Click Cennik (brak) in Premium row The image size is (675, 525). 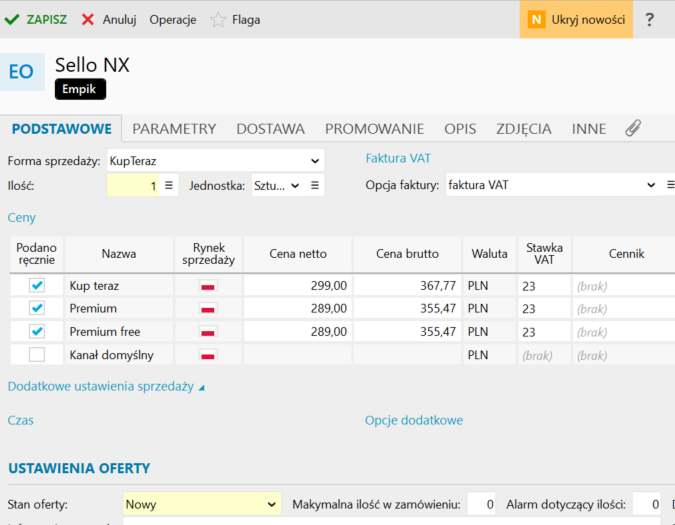[x=624, y=309]
